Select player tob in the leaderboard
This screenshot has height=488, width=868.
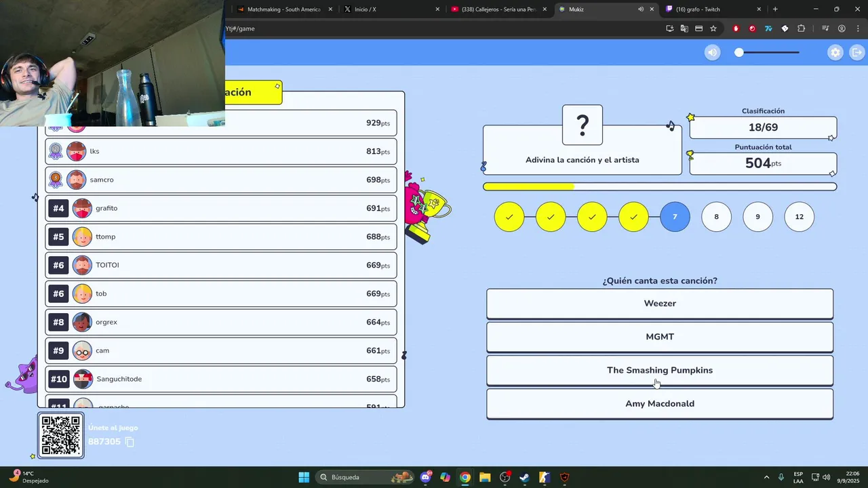pos(221,293)
